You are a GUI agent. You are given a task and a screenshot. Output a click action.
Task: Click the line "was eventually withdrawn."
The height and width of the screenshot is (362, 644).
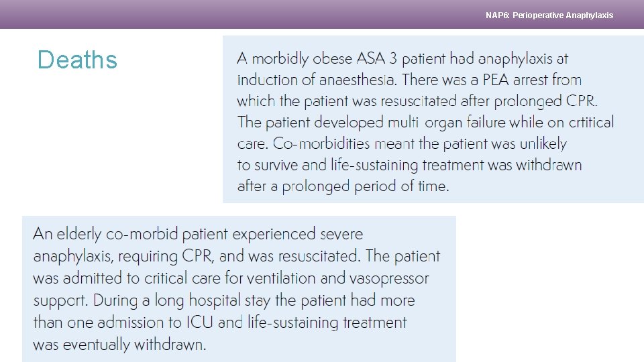tap(119, 345)
